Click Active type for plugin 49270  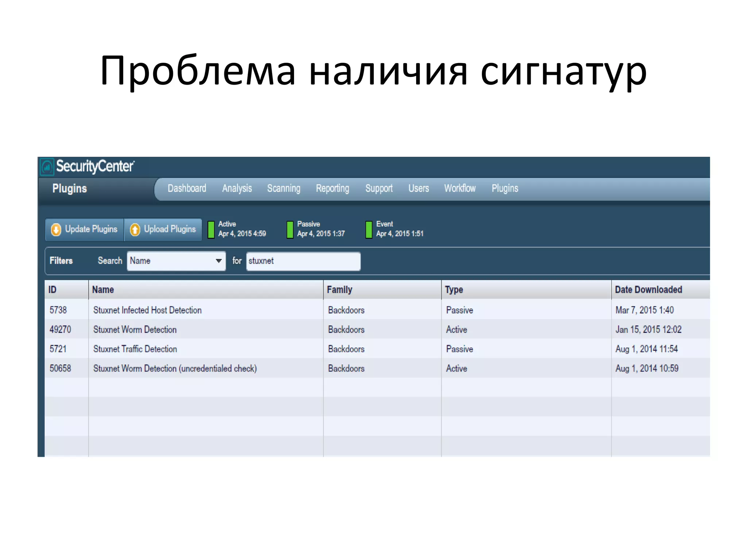(457, 329)
